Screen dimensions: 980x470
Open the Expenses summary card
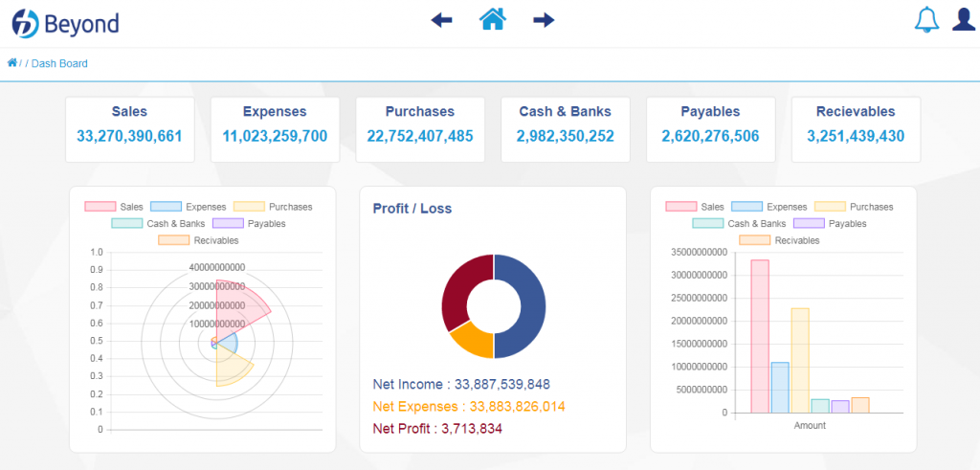(x=275, y=129)
